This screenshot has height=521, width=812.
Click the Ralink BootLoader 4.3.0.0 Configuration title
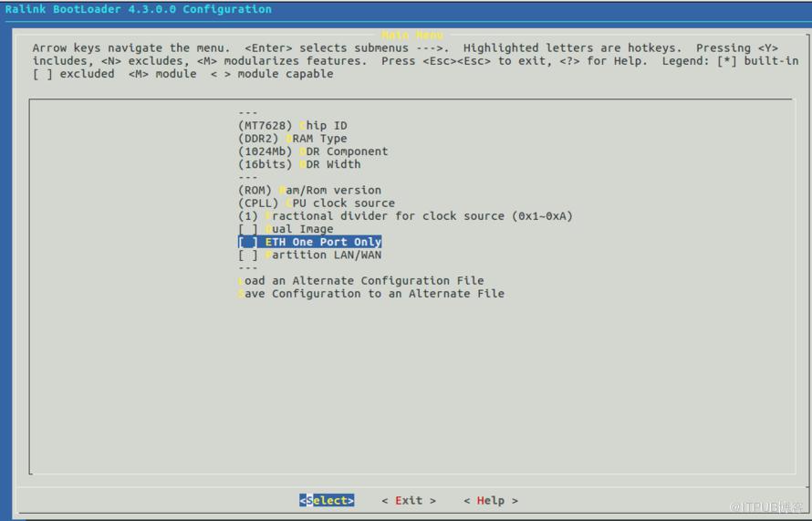pyautogui.click(x=139, y=9)
